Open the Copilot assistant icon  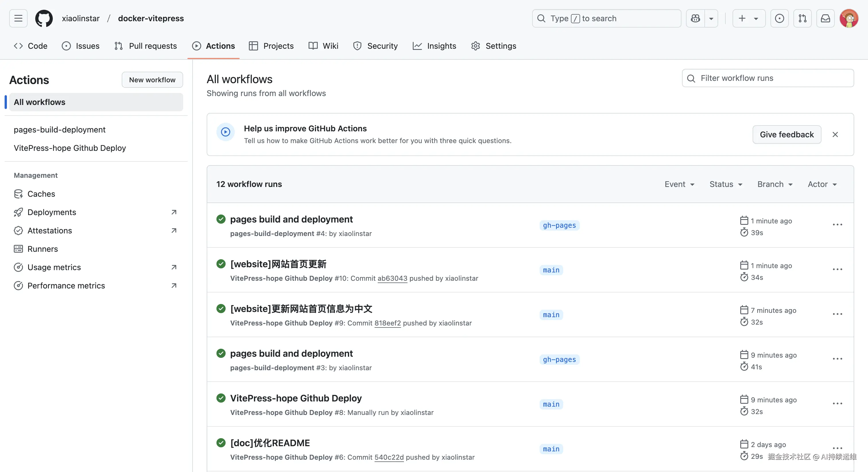click(695, 18)
